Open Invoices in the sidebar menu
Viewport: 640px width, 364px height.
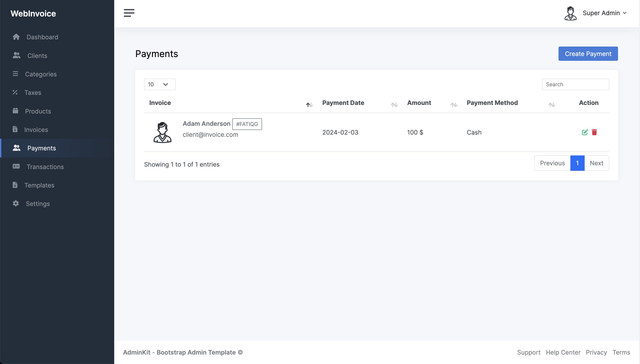tap(36, 130)
